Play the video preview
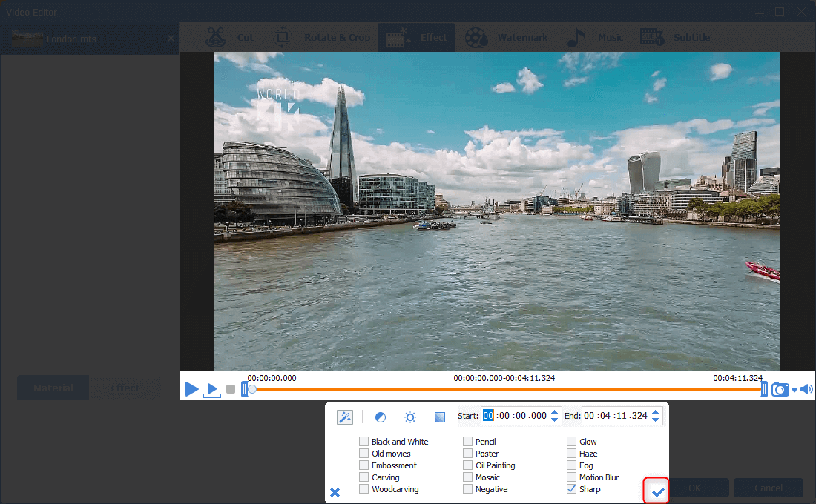 (x=191, y=388)
